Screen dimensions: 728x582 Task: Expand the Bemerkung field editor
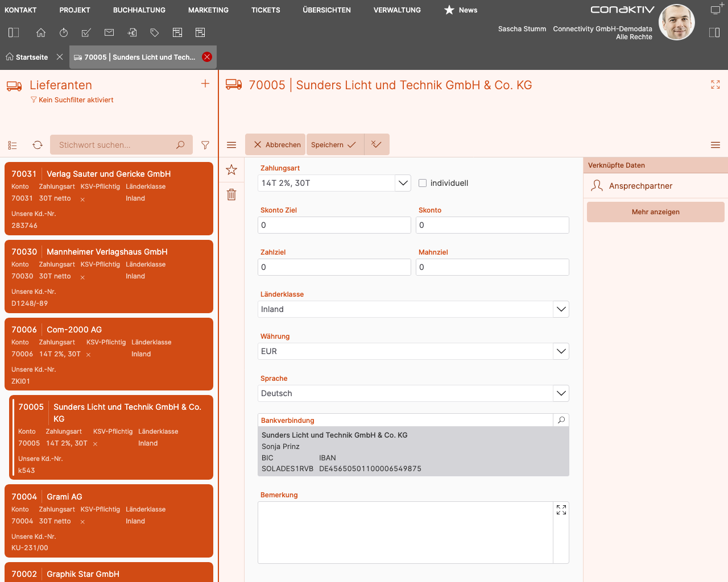[561, 510]
